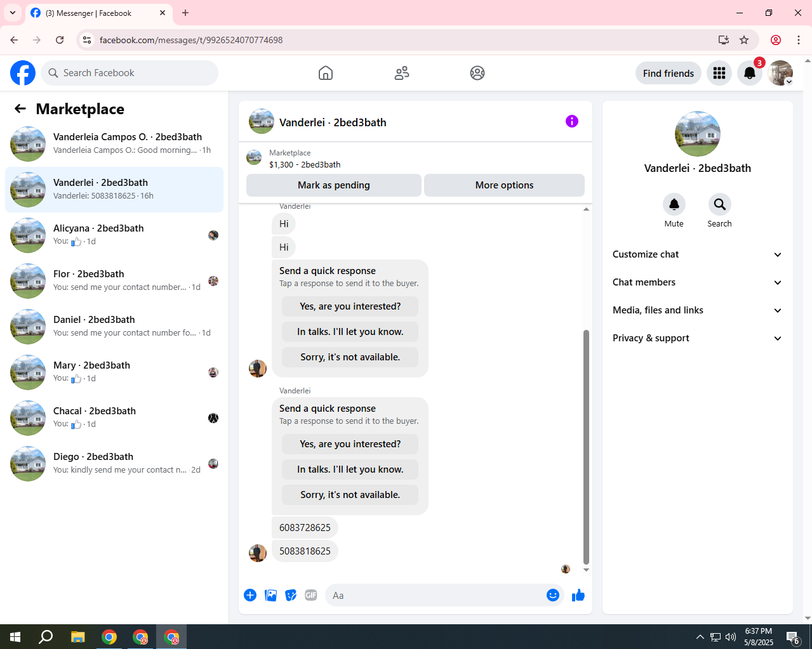This screenshot has width=812, height=649.
Task: Open a new browser tab
Action: [x=185, y=13]
